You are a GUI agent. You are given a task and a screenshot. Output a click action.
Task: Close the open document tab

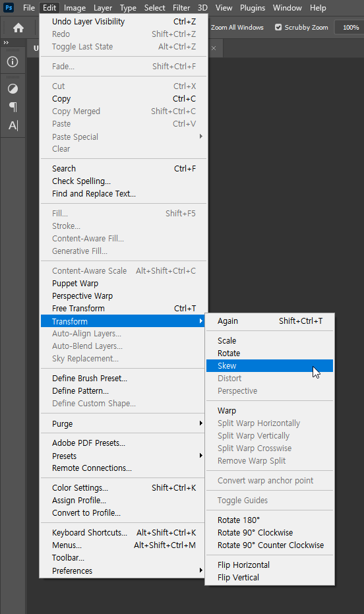point(213,48)
